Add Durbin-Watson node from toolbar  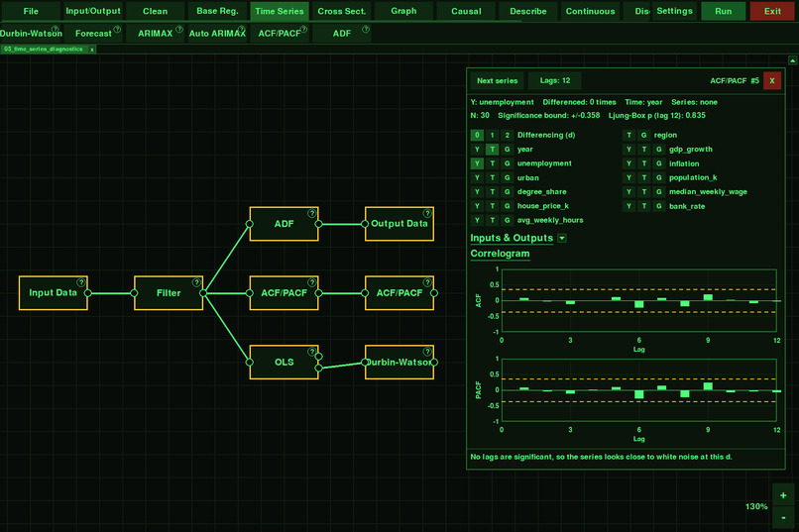(31, 34)
